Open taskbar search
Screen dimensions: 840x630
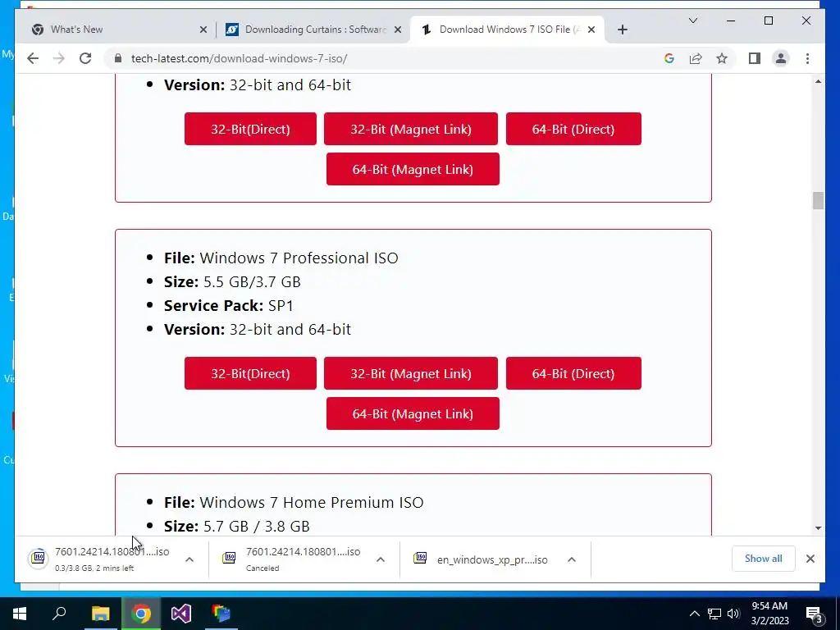coord(59,614)
